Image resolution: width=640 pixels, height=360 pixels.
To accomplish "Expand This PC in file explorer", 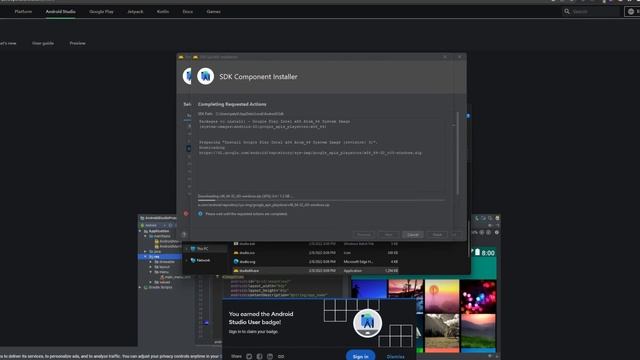I will click(x=187, y=249).
